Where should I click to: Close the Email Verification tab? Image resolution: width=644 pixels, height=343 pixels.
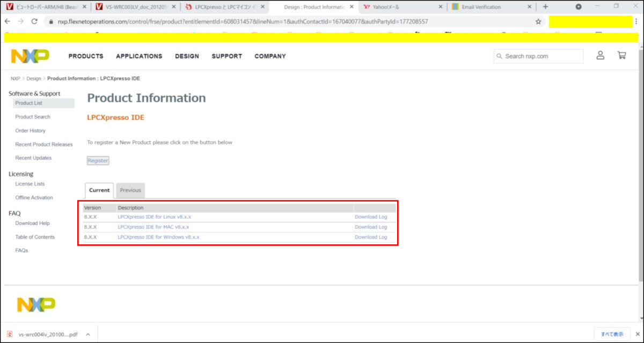pos(529,7)
